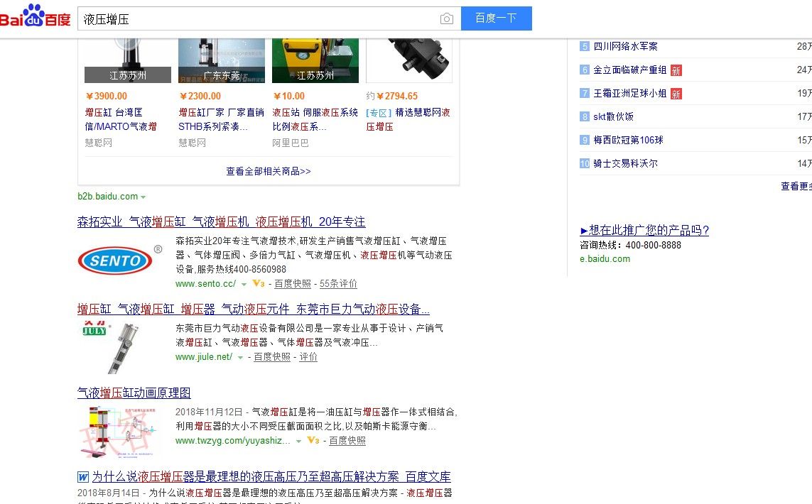This screenshot has height=504, width=812.
Task: Open the 气液增压缸动画原理图 result title
Action: point(134,393)
